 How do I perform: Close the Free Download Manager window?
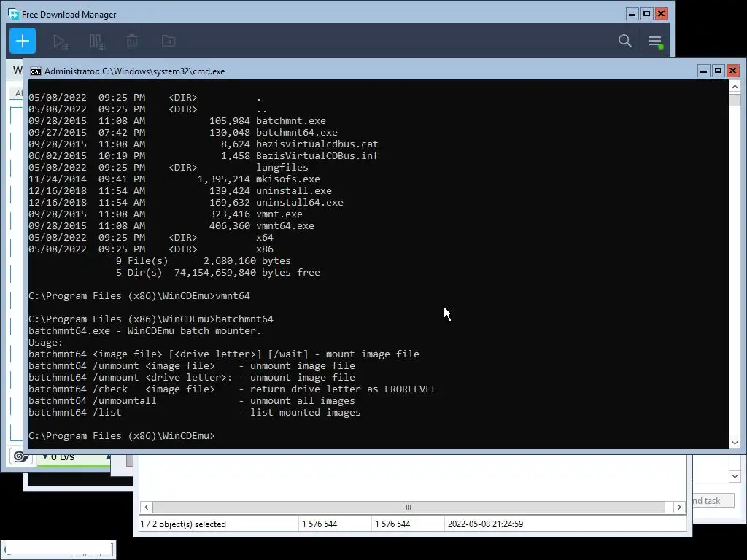[x=661, y=14]
